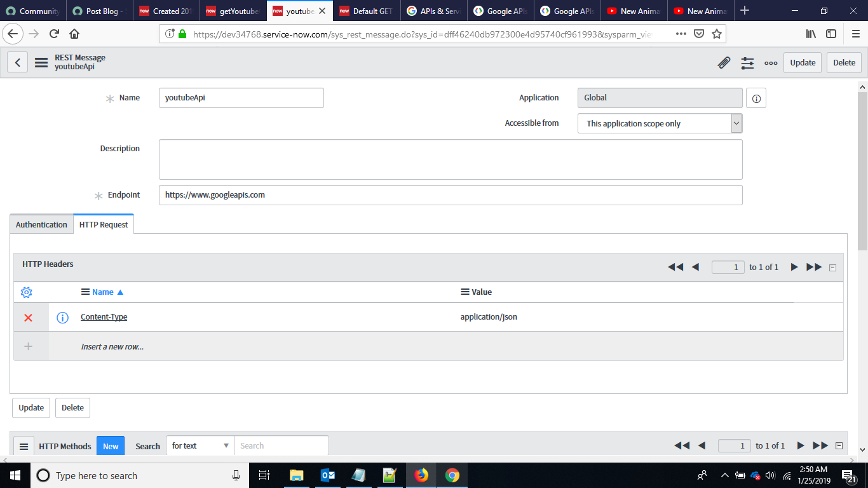Click Update button in header
The height and width of the screenshot is (488, 868).
point(803,62)
